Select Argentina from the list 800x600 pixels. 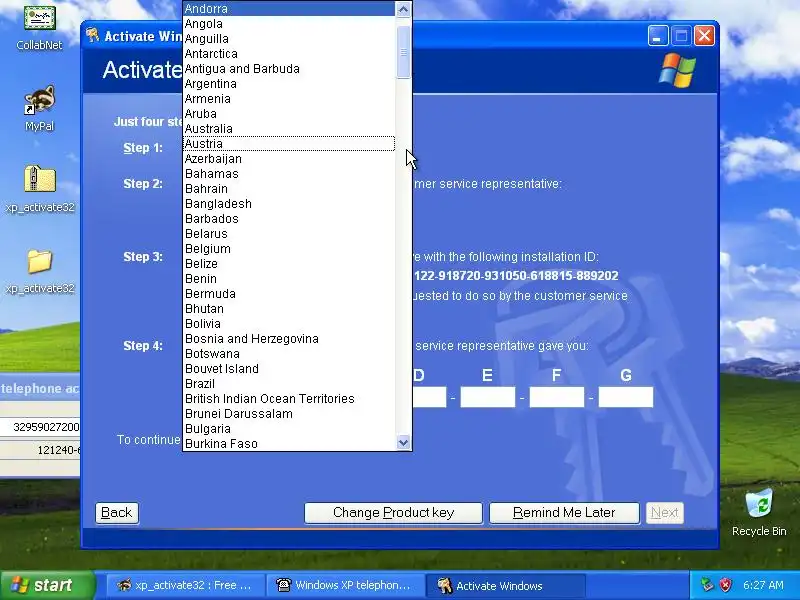[289, 84]
